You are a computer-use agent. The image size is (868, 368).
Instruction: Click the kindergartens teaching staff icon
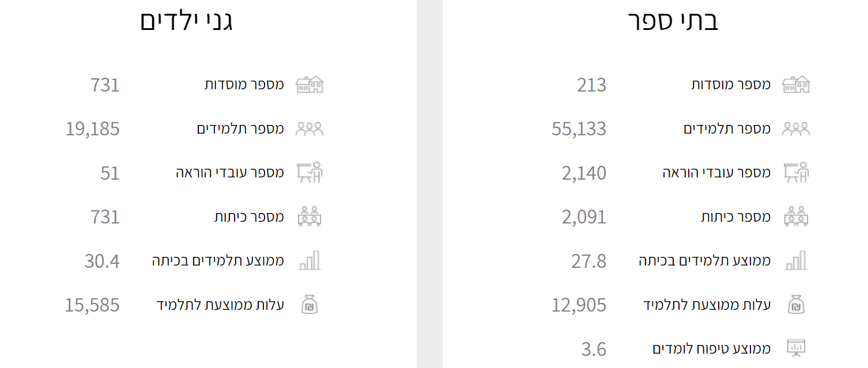[x=310, y=173]
